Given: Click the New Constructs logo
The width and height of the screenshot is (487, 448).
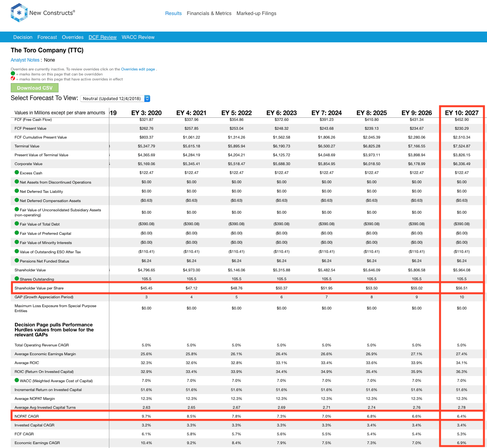Looking at the screenshot, I should tap(43, 13).
